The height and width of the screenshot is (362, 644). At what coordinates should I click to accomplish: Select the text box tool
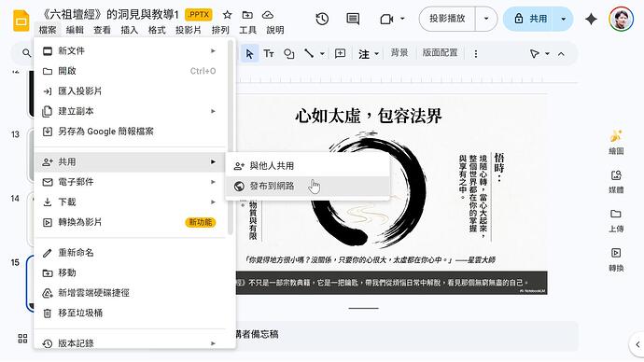coord(269,54)
